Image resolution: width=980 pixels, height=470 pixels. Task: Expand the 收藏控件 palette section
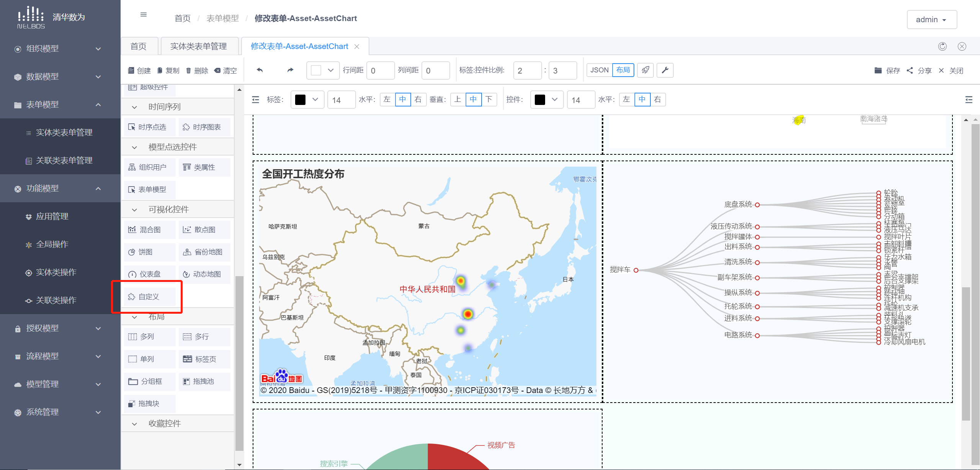coord(178,424)
